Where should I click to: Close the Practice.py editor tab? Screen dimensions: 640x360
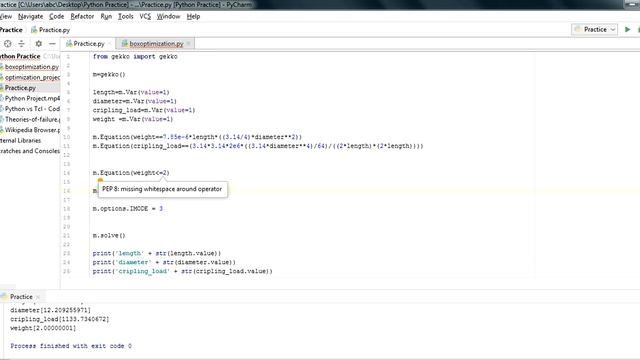[109, 44]
